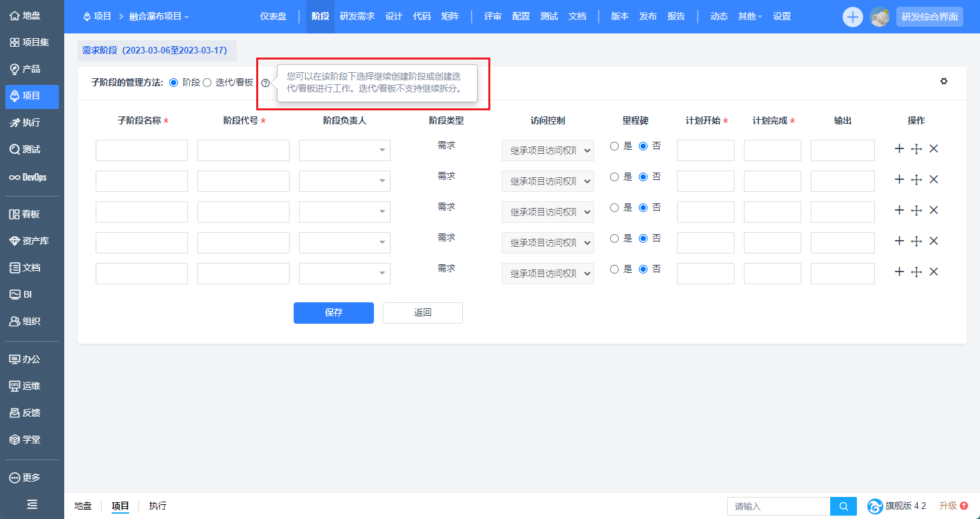This screenshot has height=519, width=980.
Task: Click the 返回 button
Action: tap(422, 313)
